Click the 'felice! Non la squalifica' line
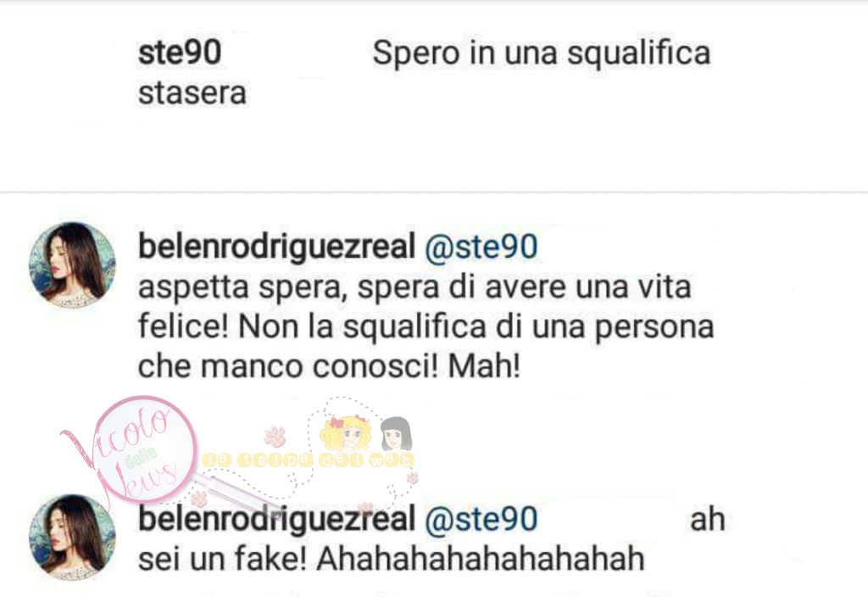The width and height of the screenshot is (868, 597). [x=426, y=326]
